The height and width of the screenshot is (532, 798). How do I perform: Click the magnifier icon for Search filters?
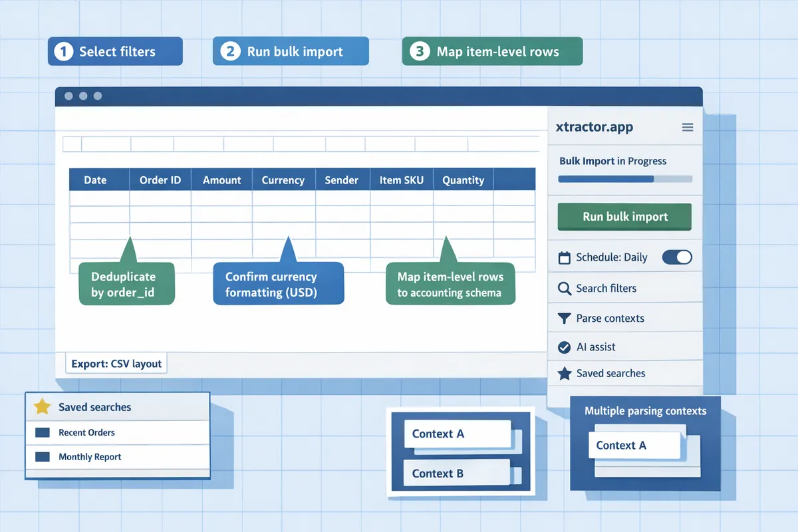(565, 289)
